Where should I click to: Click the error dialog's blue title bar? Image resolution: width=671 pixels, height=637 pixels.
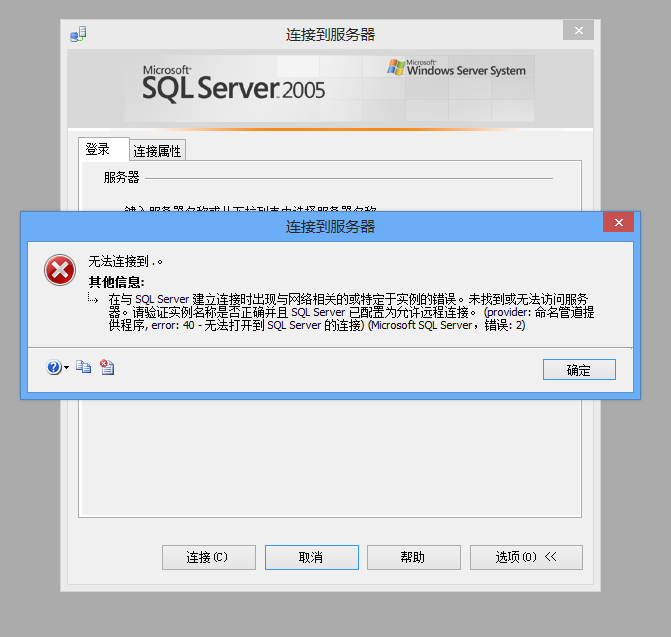[x=330, y=227]
